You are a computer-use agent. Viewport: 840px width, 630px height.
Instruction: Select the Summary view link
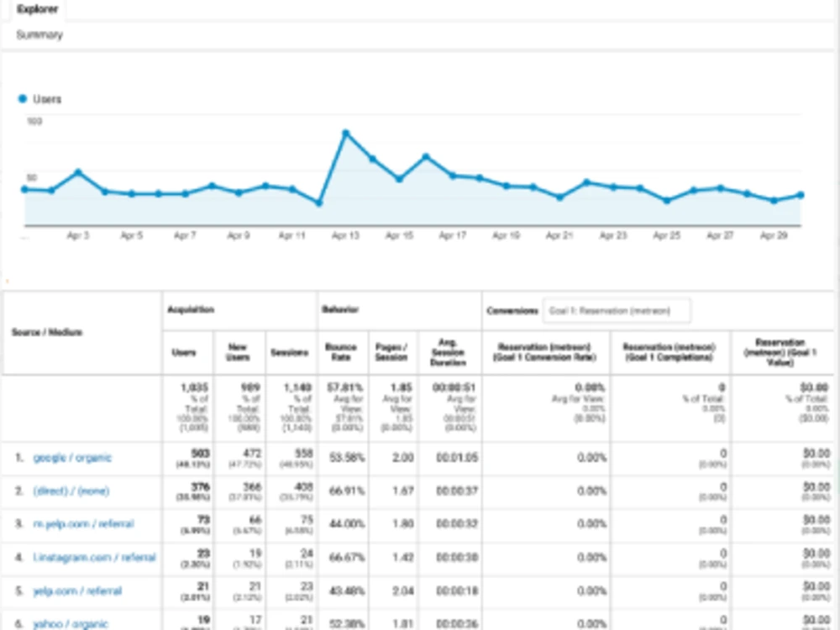pyautogui.click(x=39, y=34)
